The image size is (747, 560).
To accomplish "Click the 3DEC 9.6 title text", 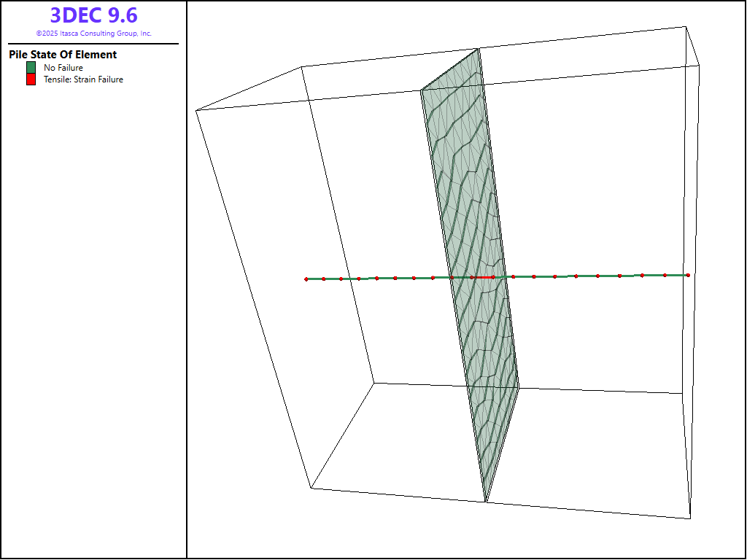I will (93, 15).
